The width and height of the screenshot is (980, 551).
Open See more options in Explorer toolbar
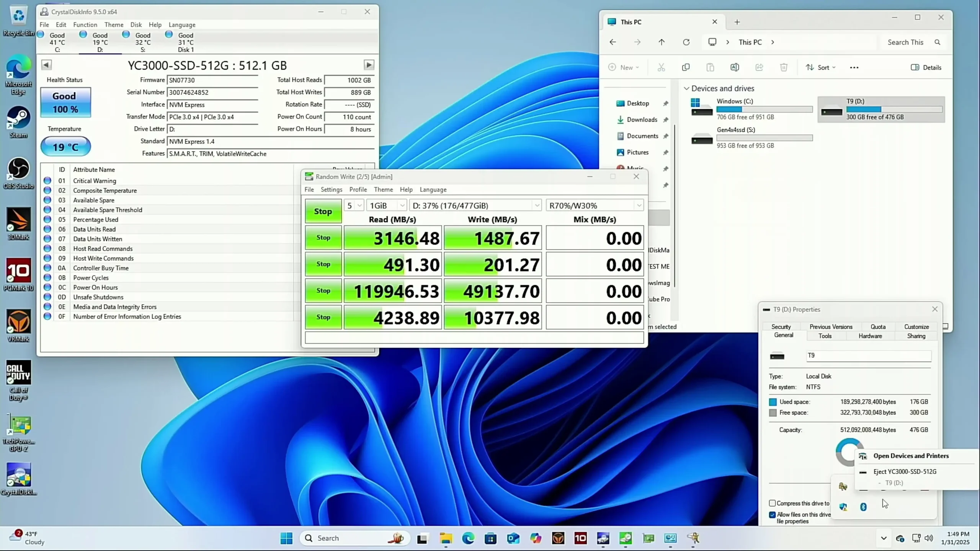[x=854, y=67]
